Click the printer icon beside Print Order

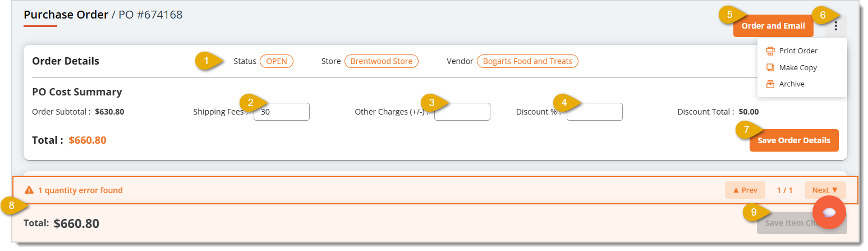[x=770, y=51]
